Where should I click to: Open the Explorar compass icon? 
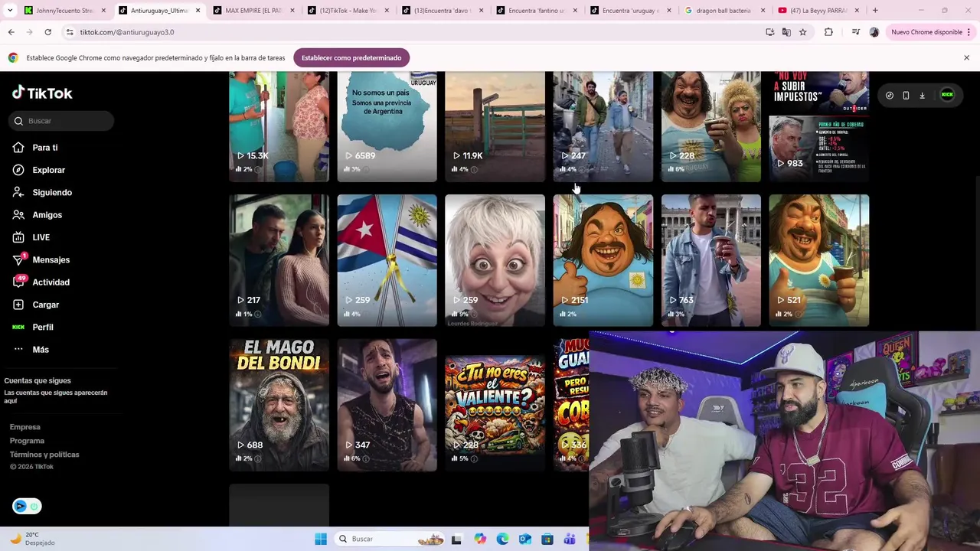[18, 170]
